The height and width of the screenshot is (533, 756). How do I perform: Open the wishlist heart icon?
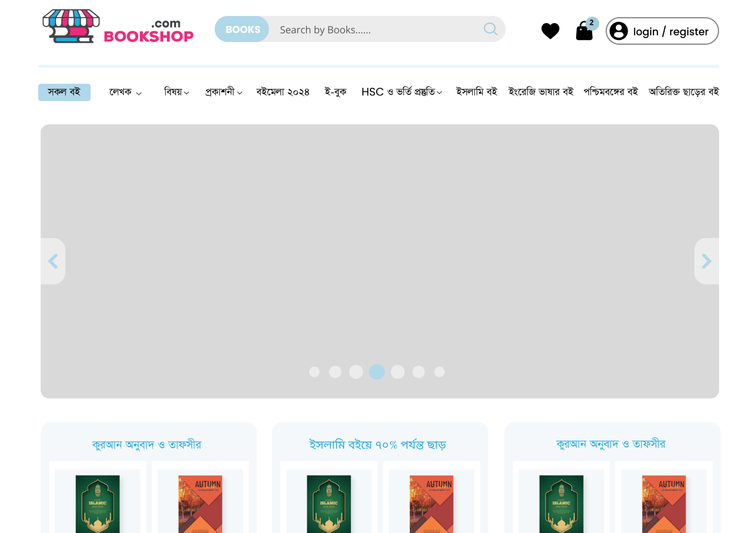coord(550,31)
